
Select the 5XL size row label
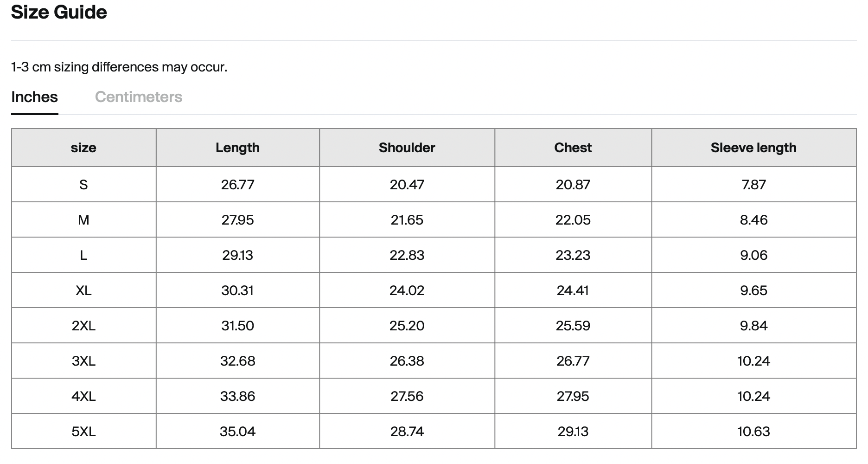83,432
